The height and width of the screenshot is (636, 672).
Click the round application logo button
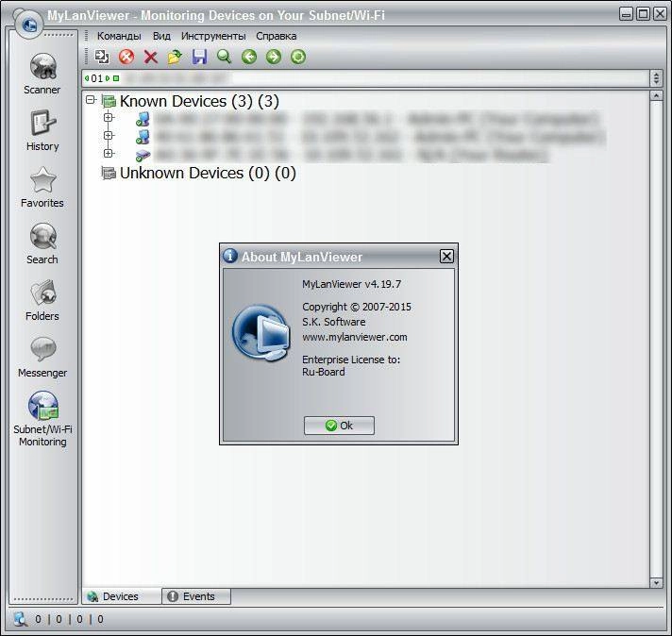(x=28, y=24)
